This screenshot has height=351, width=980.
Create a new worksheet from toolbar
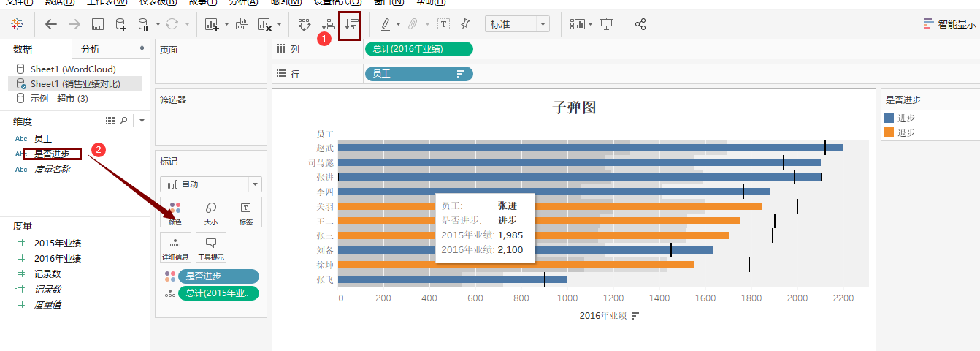[x=213, y=25]
